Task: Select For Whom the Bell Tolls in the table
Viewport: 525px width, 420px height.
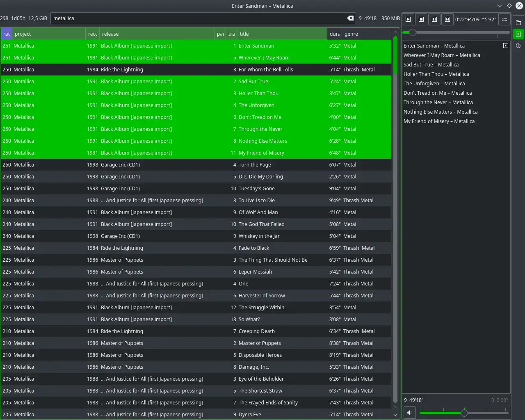Action: 196,69
